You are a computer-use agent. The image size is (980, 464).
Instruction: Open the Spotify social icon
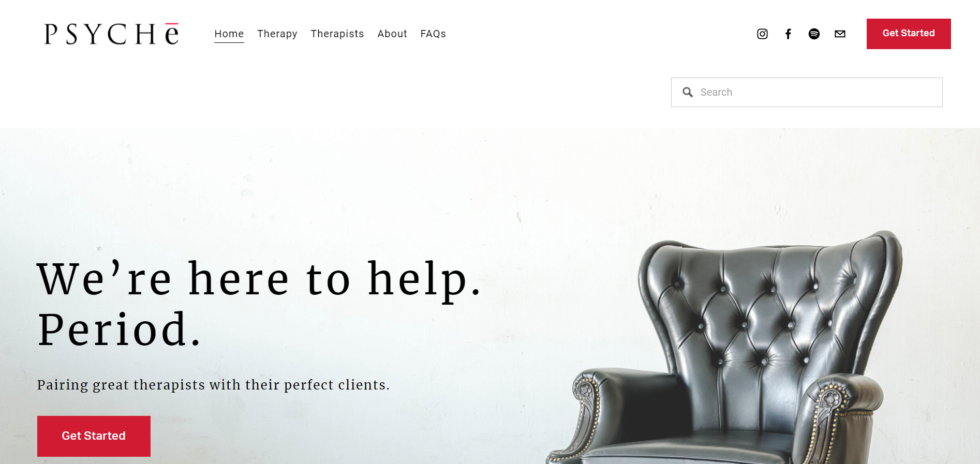(x=814, y=34)
